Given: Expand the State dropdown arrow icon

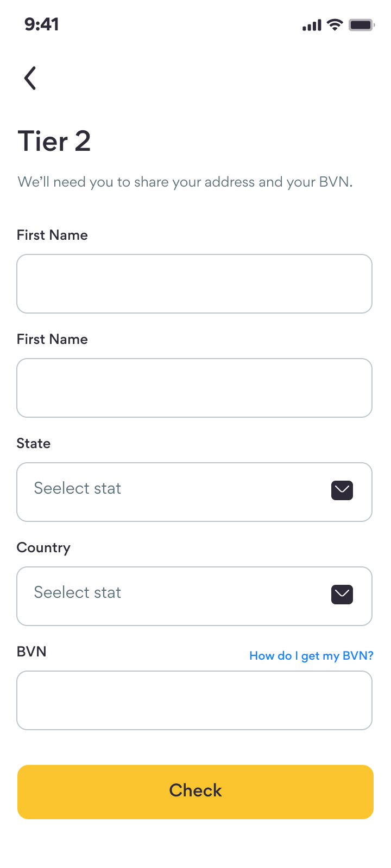Looking at the screenshot, I should 342,490.
